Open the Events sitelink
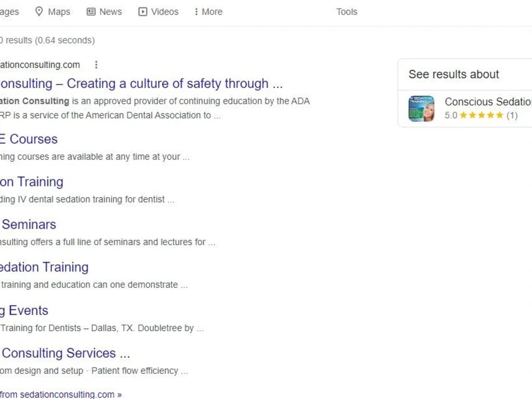Screen dimensions: 532x399 point(24,311)
